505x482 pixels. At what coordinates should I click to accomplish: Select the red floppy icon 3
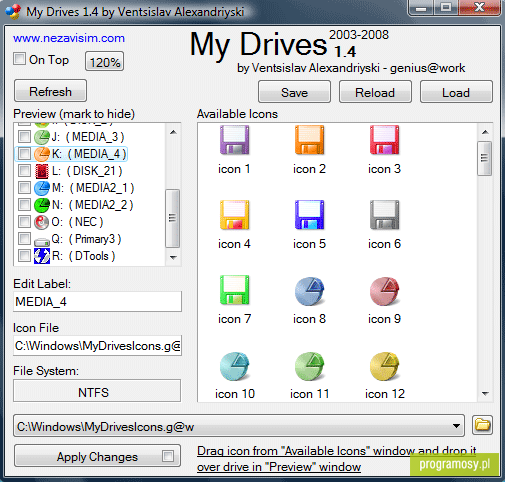(384, 140)
